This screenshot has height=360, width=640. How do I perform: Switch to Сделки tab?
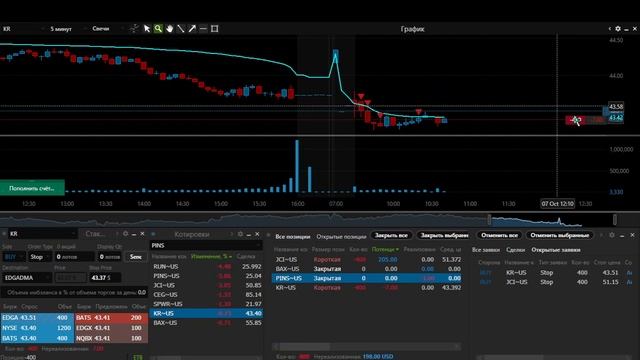pos(516,249)
